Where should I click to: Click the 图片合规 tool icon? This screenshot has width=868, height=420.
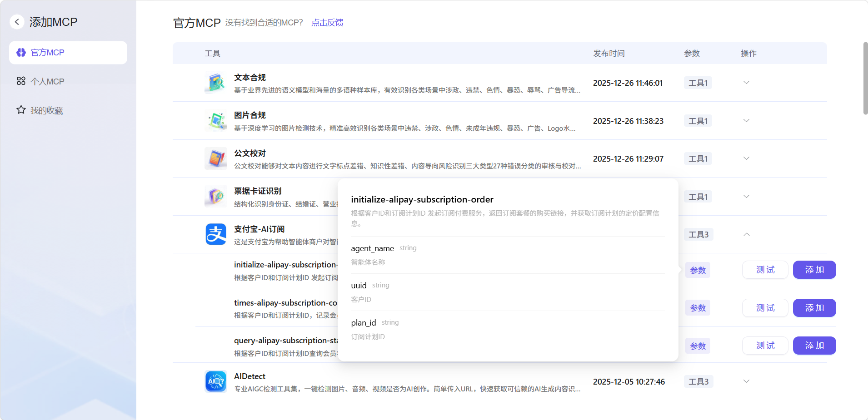[216, 121]
